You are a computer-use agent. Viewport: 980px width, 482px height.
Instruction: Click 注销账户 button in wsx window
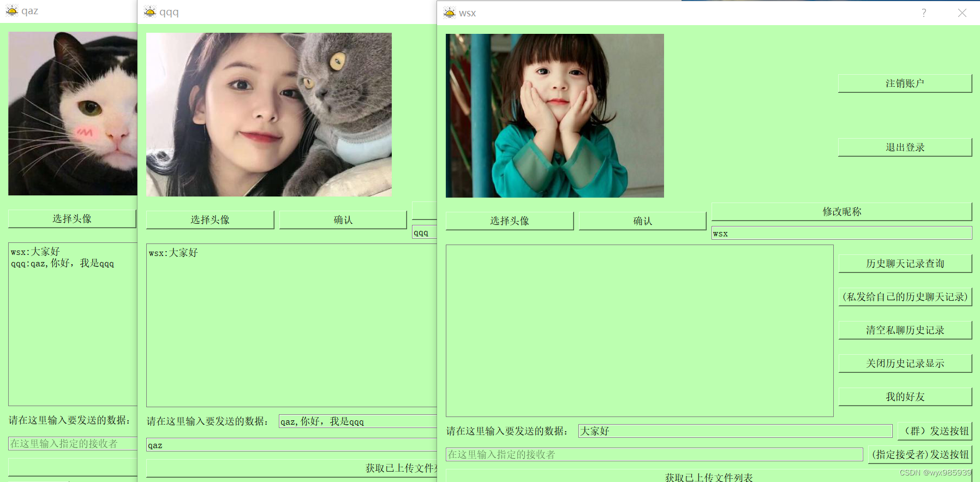coord(905,84)
